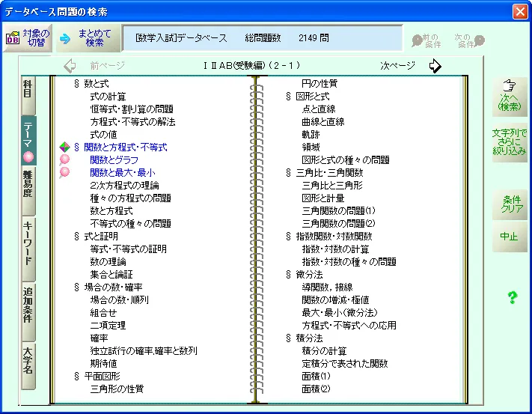Click the まとめて検索 button label

95,38
